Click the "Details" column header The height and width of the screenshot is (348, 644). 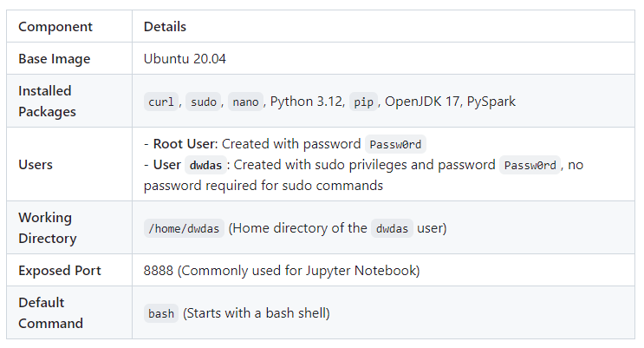click(165, 26)
